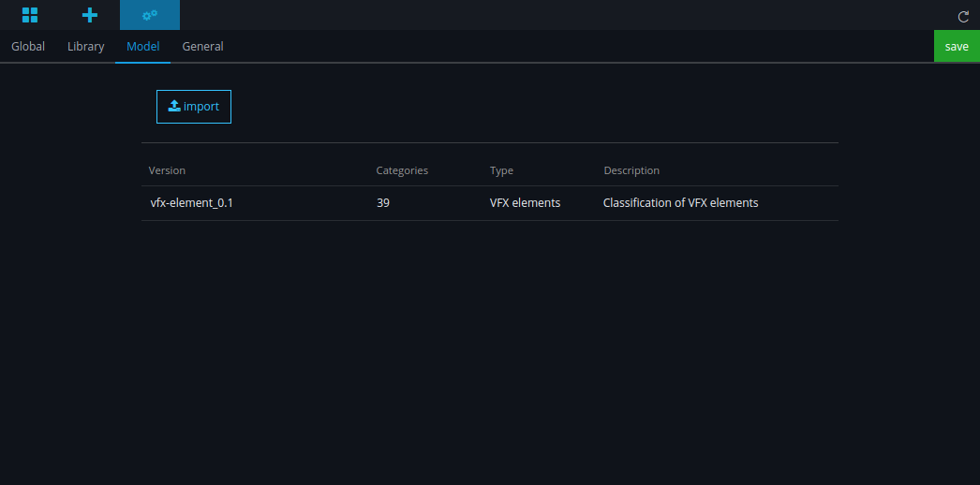The width and height of the screenshot is (980, 485).
Task: Click the Type column header
Action: (501, 170)
